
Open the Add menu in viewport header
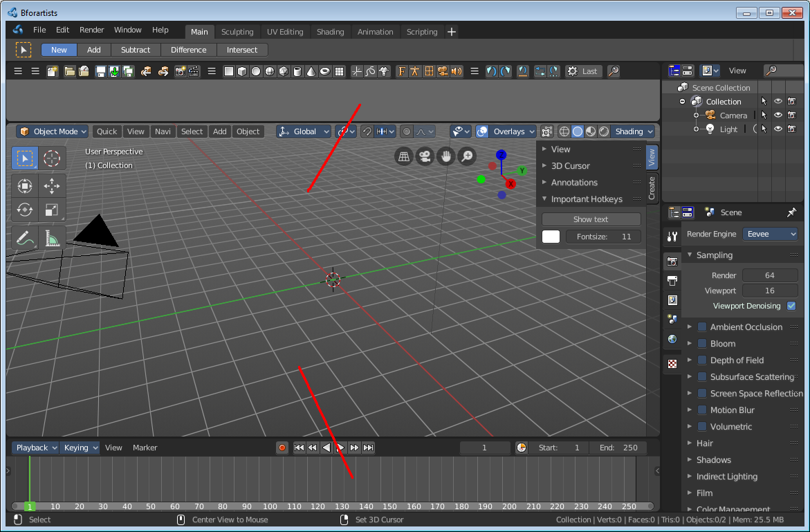tap(219, 131)
